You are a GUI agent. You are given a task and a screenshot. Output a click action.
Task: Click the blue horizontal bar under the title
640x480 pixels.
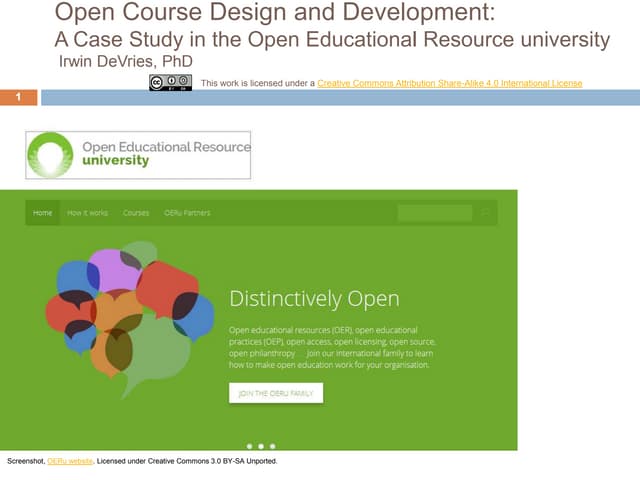340,97
